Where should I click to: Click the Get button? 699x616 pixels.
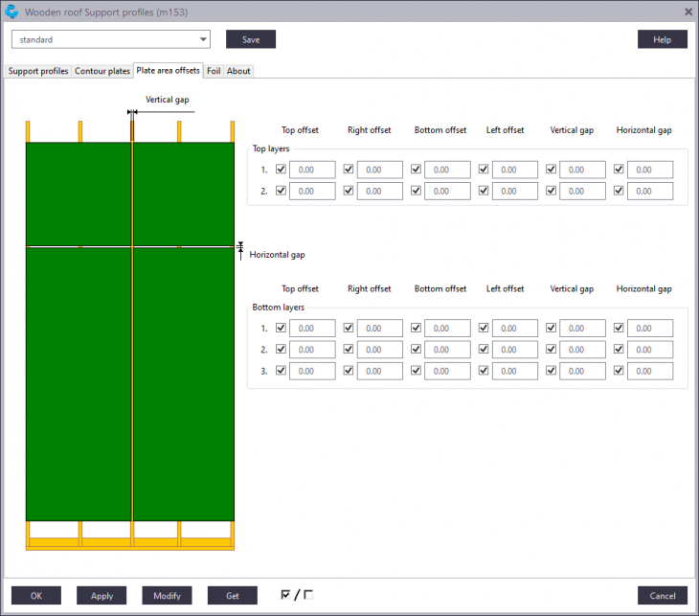[232, 595]
